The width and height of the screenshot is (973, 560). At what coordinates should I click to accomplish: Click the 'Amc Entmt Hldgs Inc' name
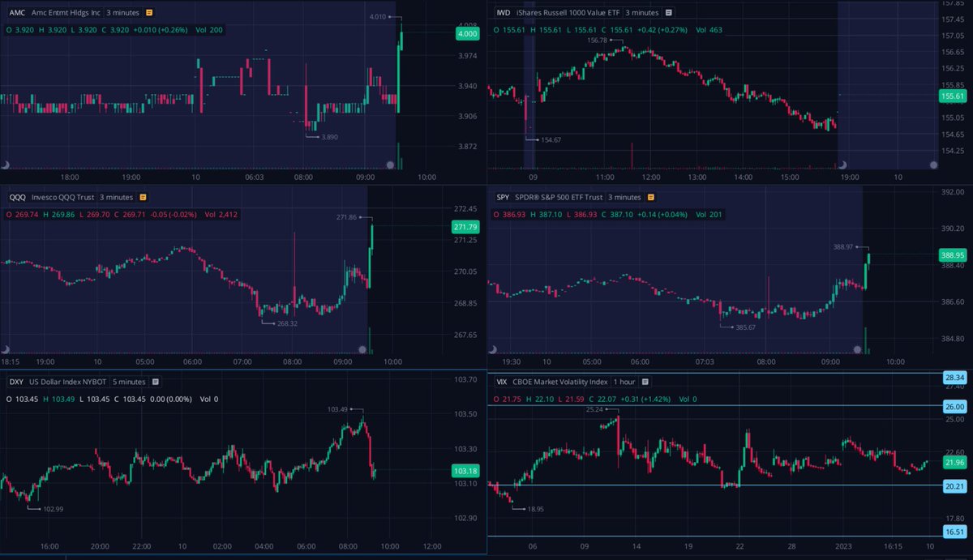pos(66,13)
